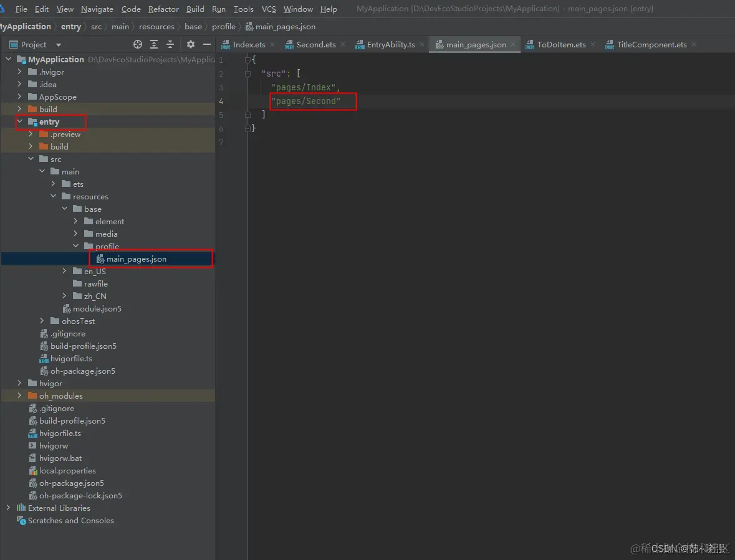This screenshot has height=560, width=735.
Task: Collapse the MyApplication root node
Action: click(9, 59)
